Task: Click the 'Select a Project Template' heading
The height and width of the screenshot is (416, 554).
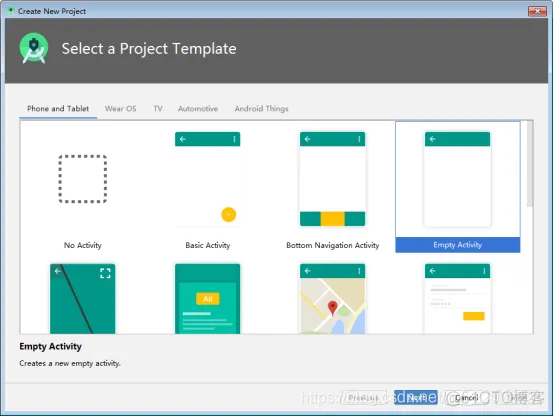Action: 149,49
